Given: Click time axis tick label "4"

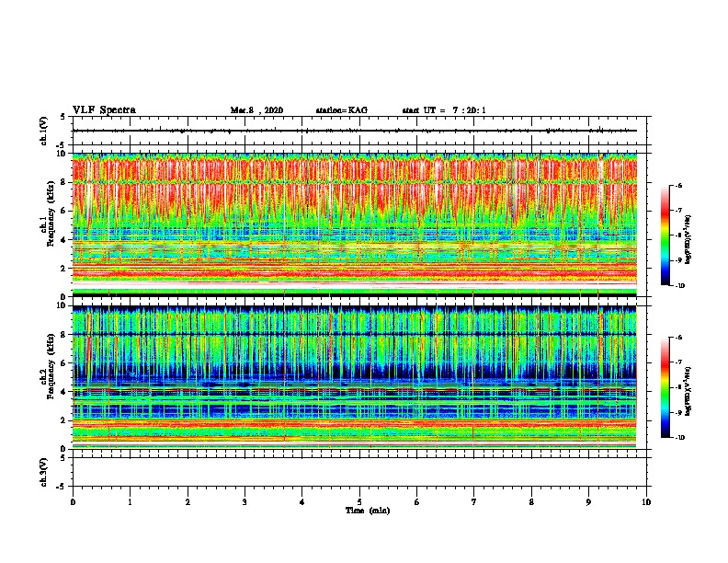Looking at the screenshot, I should click(x=302, y=502).
